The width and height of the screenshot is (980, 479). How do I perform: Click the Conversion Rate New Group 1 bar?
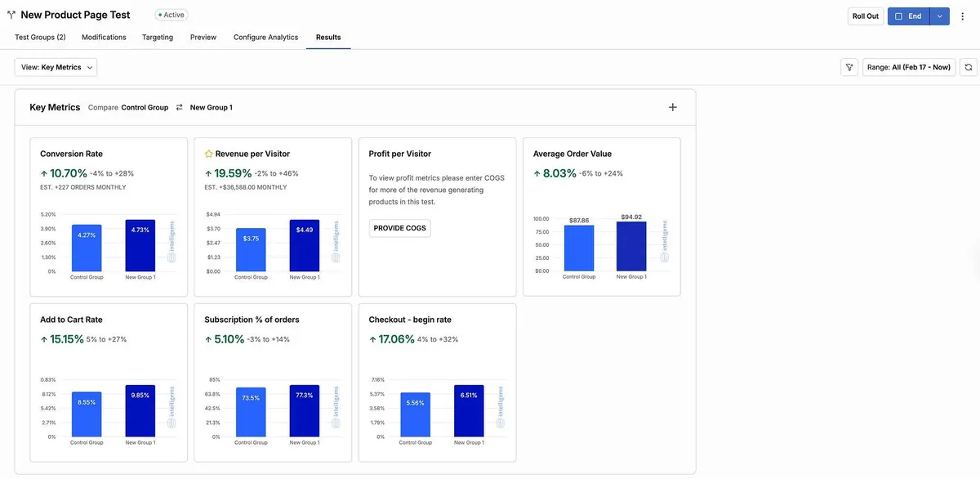(x=140, y=245)
